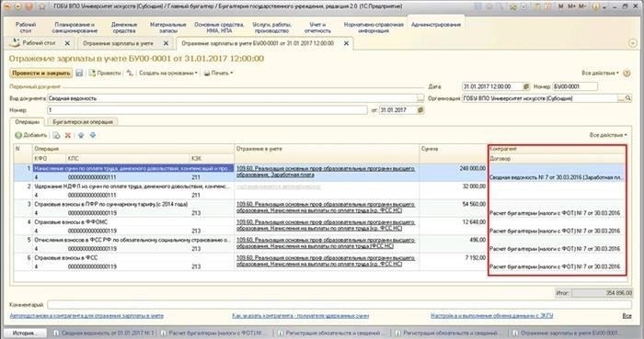
Task: Open selection button of Организация field
Action: (621, 98)
